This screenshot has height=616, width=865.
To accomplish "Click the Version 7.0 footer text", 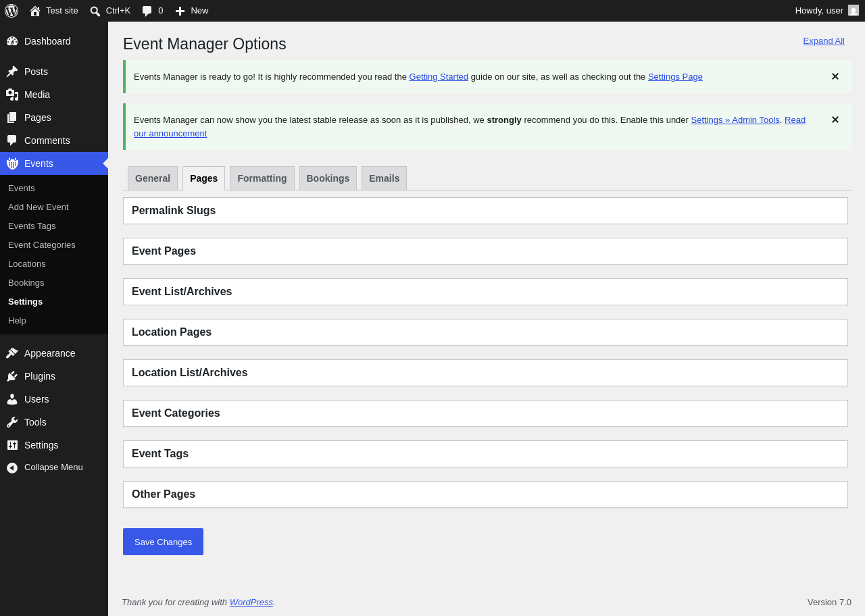I will [829, 602].
